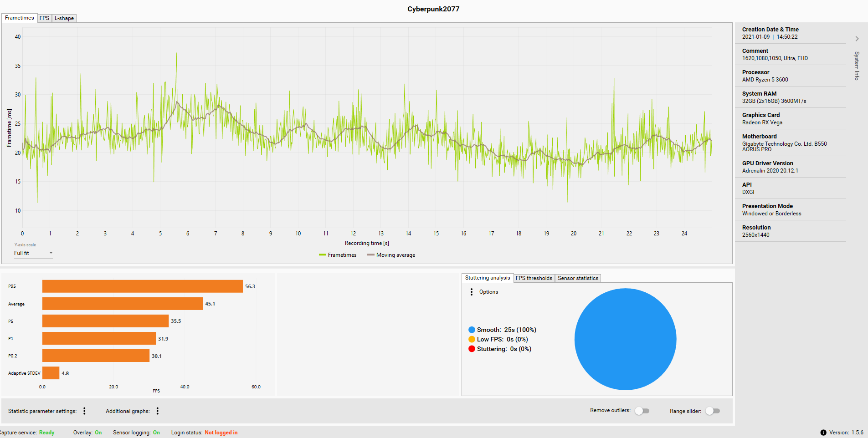Screen dimensions: 868x438
Task: Click the Comment field 1620,1080,1050, Ultra, FHD
Action: coord(775,58)
